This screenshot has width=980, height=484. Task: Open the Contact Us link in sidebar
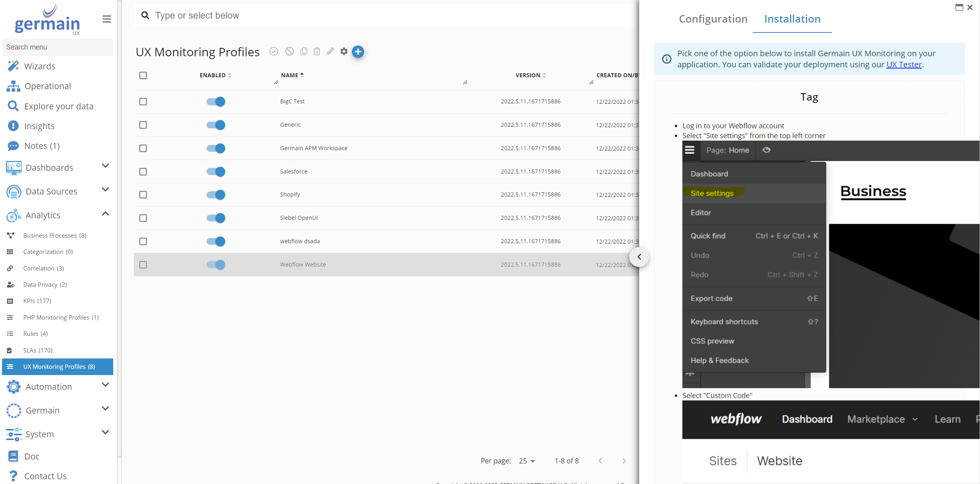pos(45,476)
